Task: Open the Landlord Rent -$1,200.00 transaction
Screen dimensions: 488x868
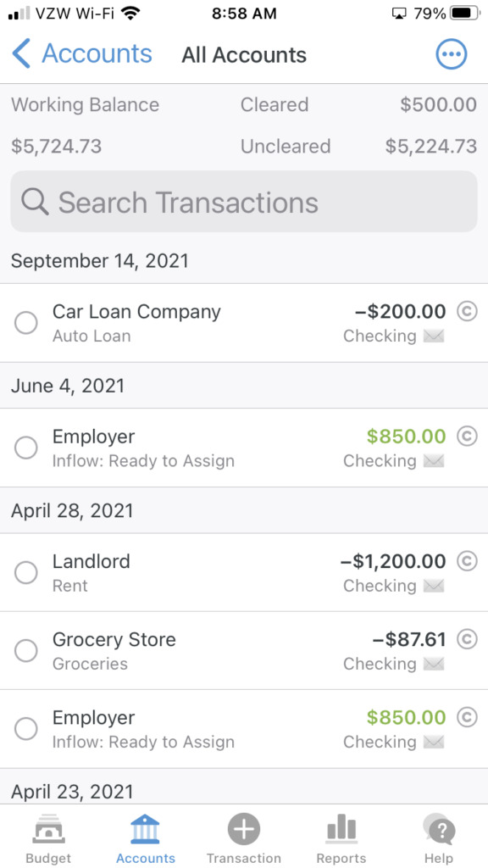Action: coord(244,572)
